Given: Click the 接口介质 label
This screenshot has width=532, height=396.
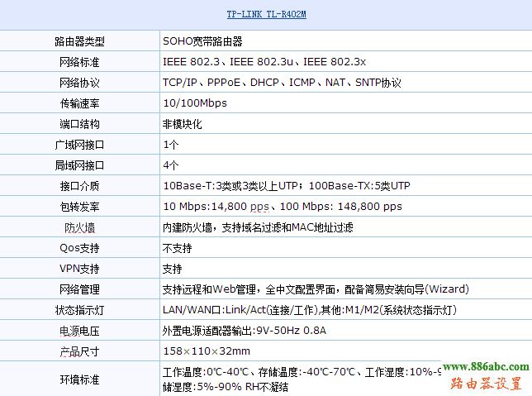Looking at the screenshot, I should pyautogui.click(x=80, y=186).
